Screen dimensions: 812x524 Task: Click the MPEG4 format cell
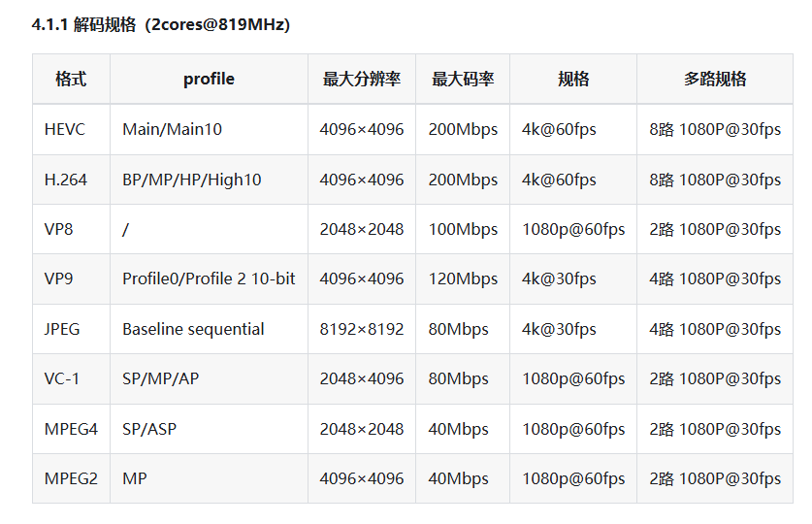point(71,429)
